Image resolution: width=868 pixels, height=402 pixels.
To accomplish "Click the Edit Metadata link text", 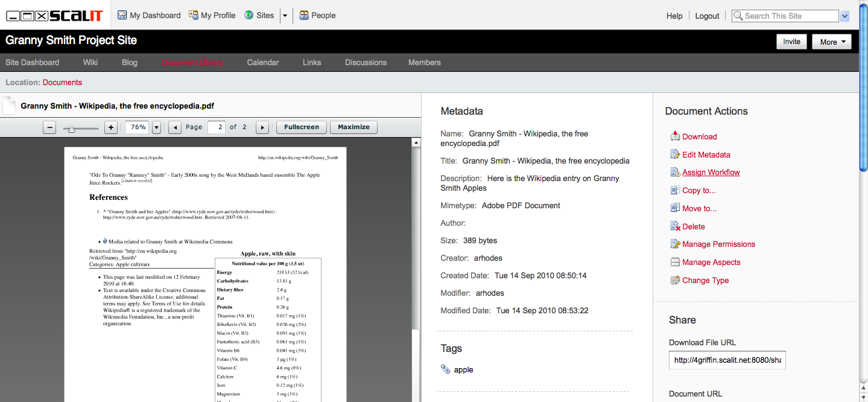I will coord(706,155).
